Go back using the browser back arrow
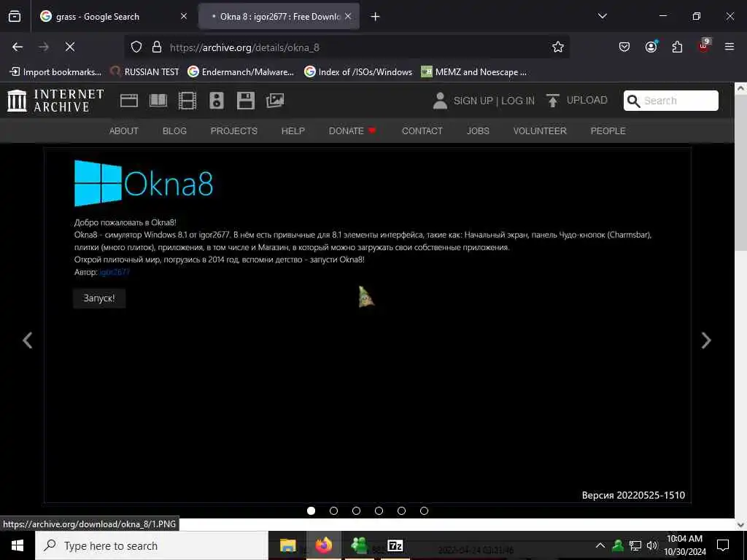 [18, 47]
